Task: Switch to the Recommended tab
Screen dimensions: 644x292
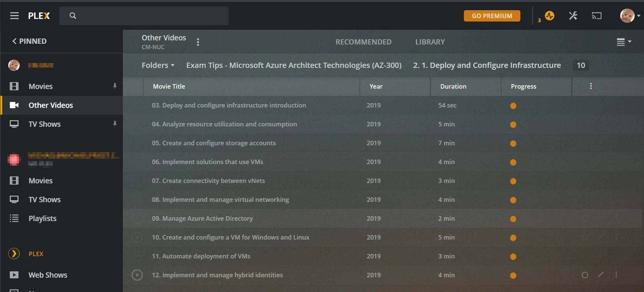Action: pyautogui.click(x=363, y=42)
